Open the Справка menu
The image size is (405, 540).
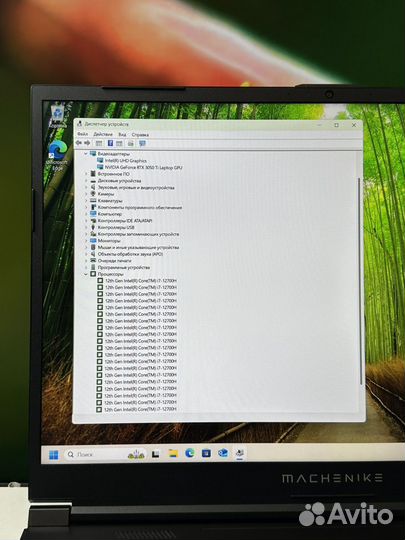(140, 135)
